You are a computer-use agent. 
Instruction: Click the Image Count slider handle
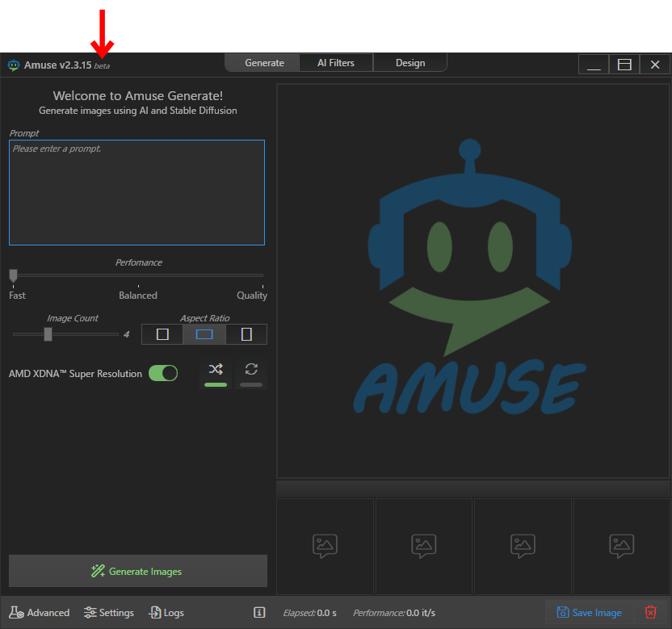(48, 334)
